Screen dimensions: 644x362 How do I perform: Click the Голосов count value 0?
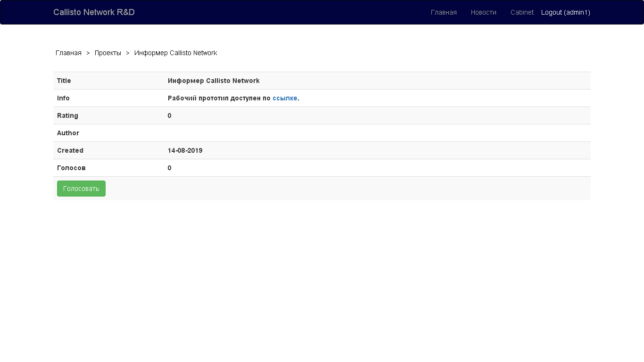tap(170, 168)
